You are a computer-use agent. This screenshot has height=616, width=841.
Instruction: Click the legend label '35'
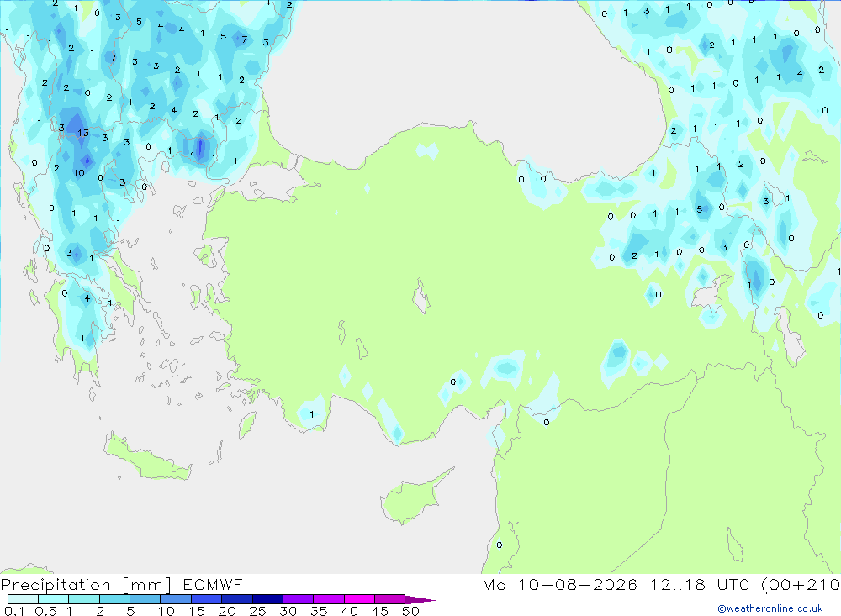[319, 611]
